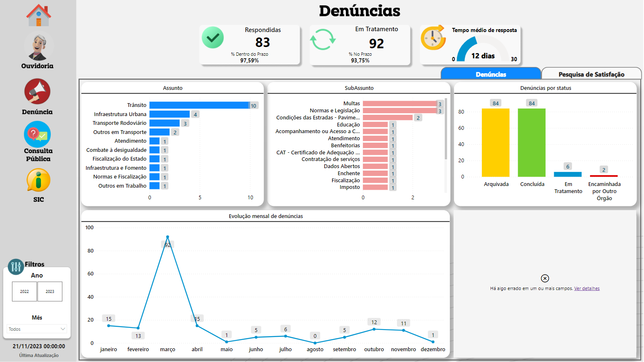The height and width of the screenshot is (362, 644).
Task: Click the green checkmark on Respondidas card
Action: pyautogui.click(x=213, y=37)
